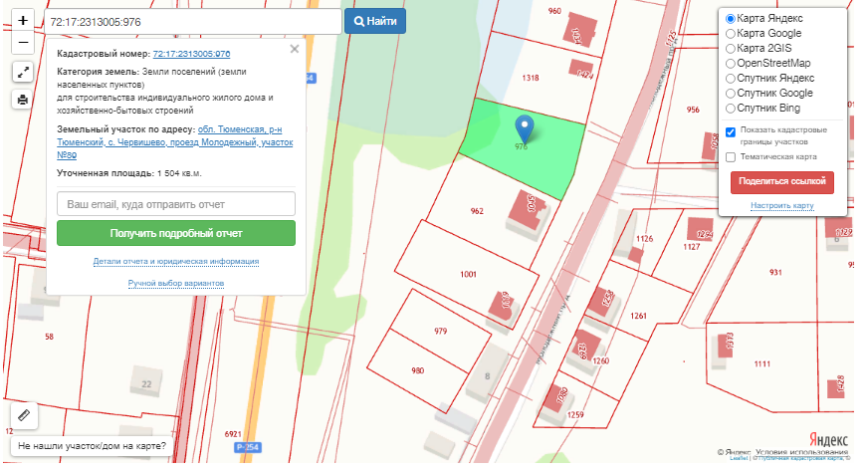Select Спутник Bing radio option

pyautogui.click(x=731, y=109)
